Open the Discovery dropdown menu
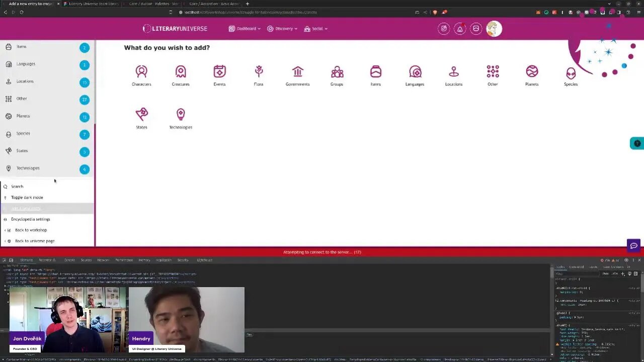Viewport: 644px width, 362px height. [x=282, y=29]
